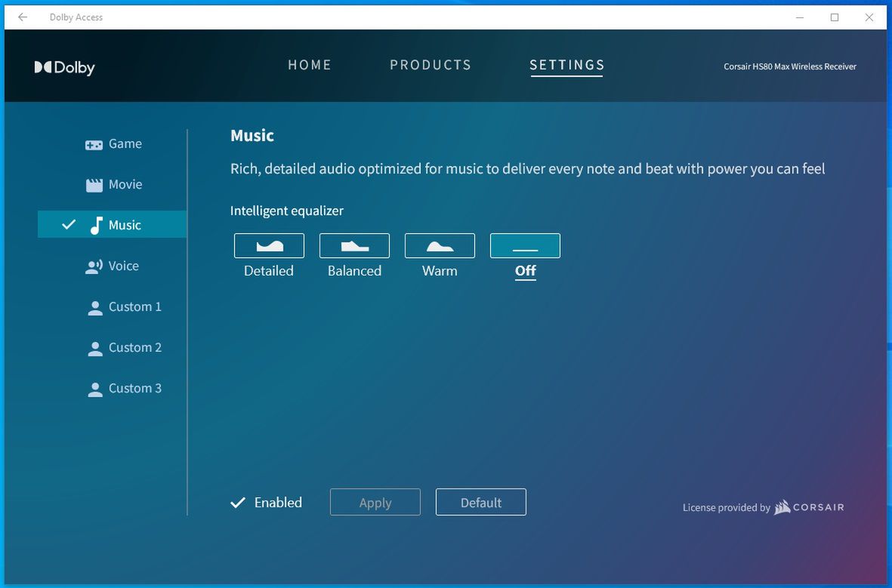892x588 pixels.
Task: Open the PRODUCTS tab
Action: [431, 65]
